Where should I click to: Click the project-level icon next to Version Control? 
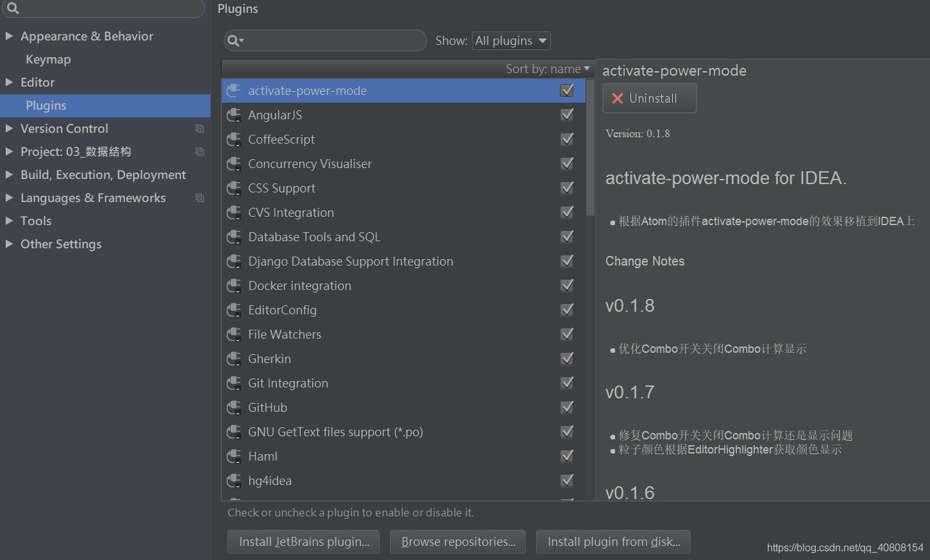point(199,128)
